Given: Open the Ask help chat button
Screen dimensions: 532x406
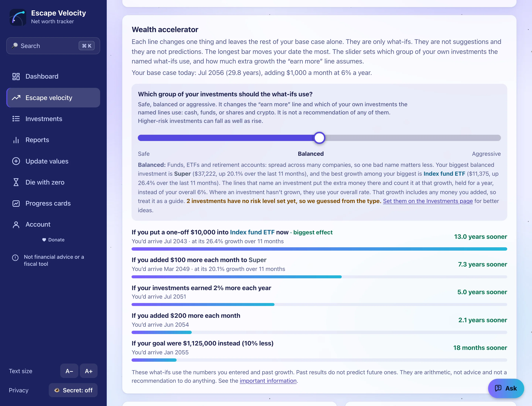Looking at the screenshot, I should click(506, 388).
